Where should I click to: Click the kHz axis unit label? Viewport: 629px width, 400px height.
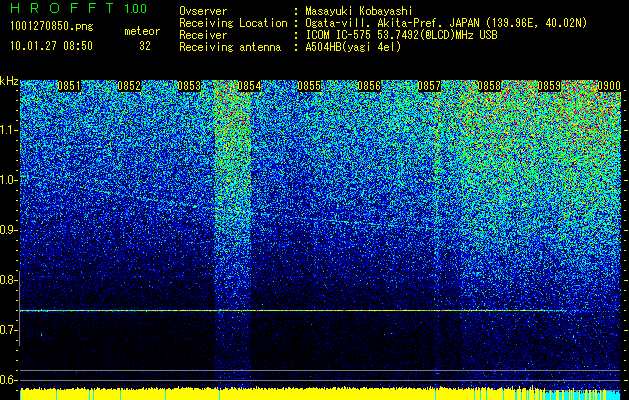pyautogui.click(x=9, y=81)
